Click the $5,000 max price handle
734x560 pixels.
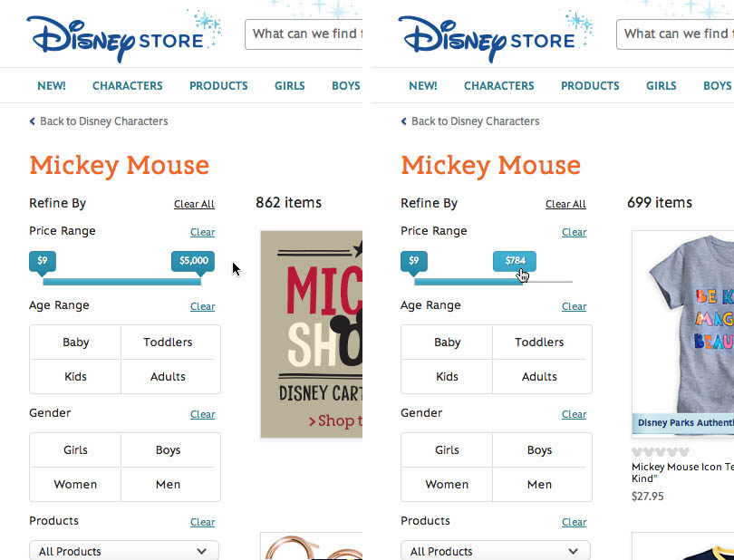[x=193, y=261]
